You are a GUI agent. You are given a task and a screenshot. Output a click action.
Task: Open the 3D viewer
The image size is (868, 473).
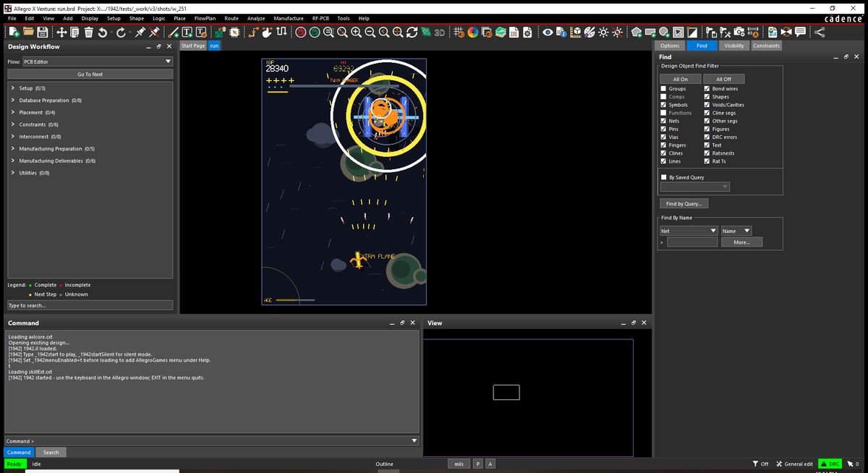[x=439, y=32]
